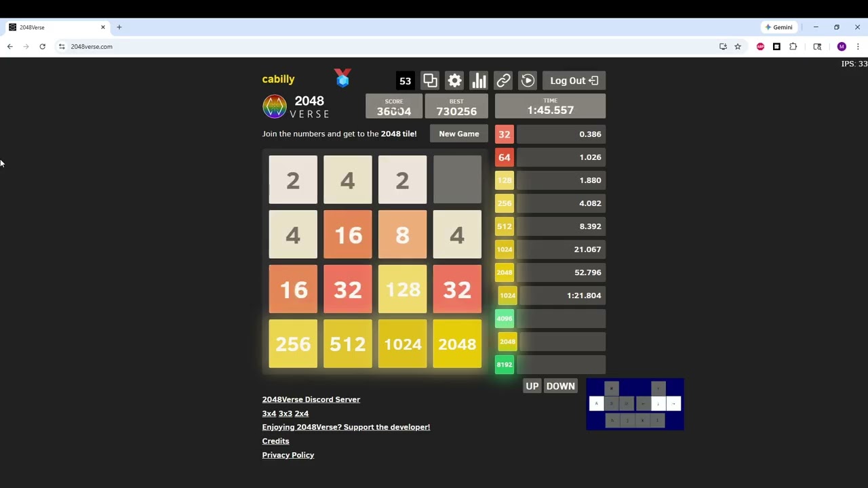Click the 1024 tile on the board
868x488 pixels.
(x=403, y=344)
